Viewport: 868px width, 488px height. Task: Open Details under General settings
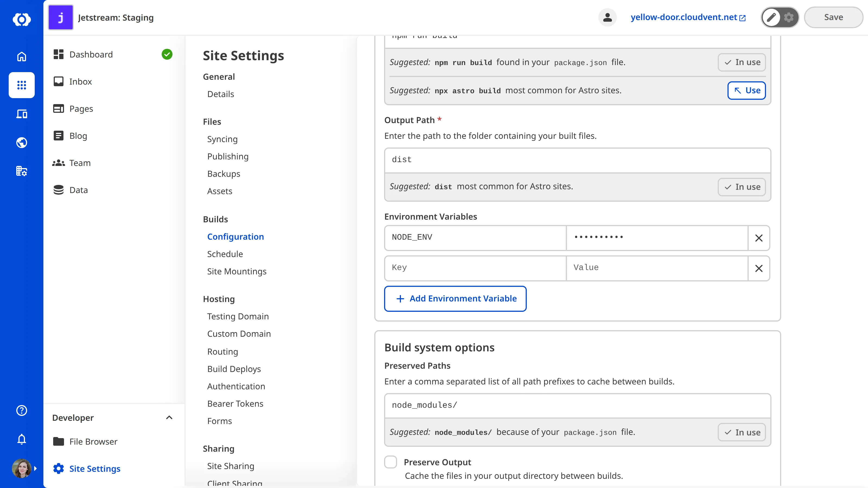click(x=220, y=94)
